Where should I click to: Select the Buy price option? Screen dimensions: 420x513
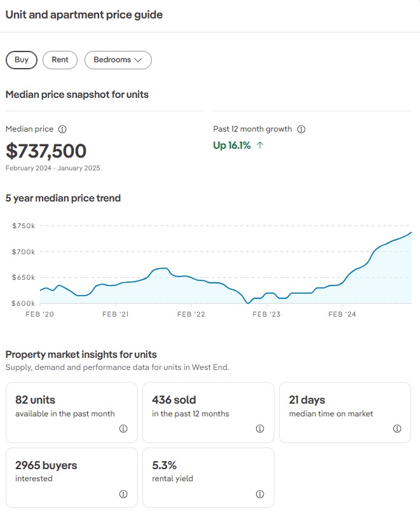pos(22,60)
